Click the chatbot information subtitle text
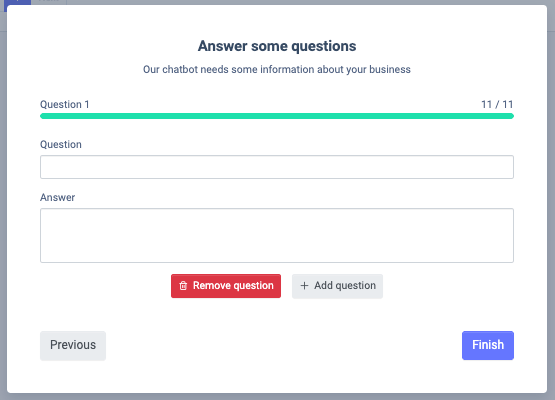The image size is (555, 400). 277,69
